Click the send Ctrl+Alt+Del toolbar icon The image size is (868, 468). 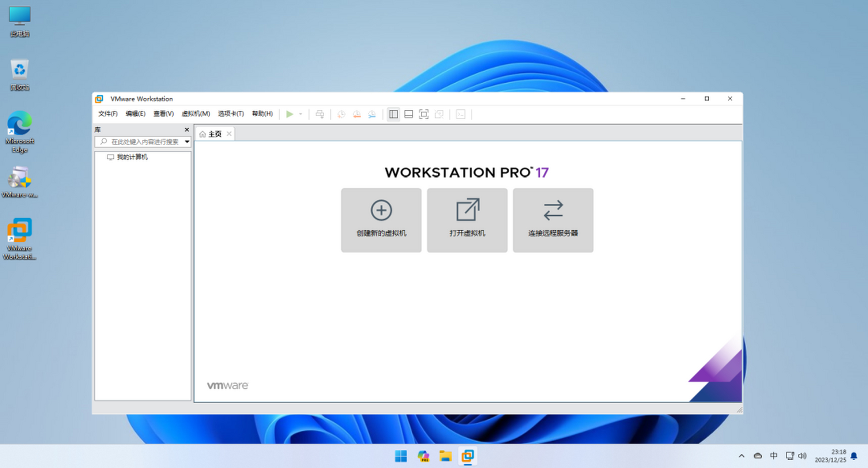coord(320,114)
